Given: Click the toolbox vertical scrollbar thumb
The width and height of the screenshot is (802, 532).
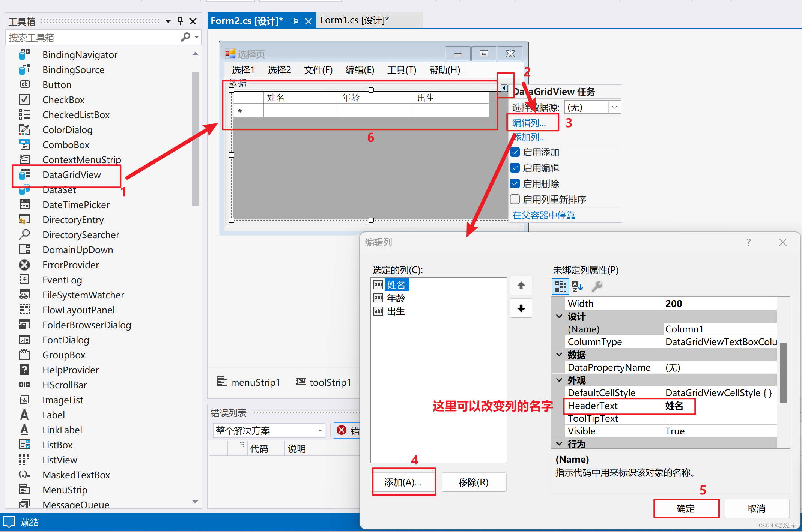Looking at the screenshot, I should point(195,139).
